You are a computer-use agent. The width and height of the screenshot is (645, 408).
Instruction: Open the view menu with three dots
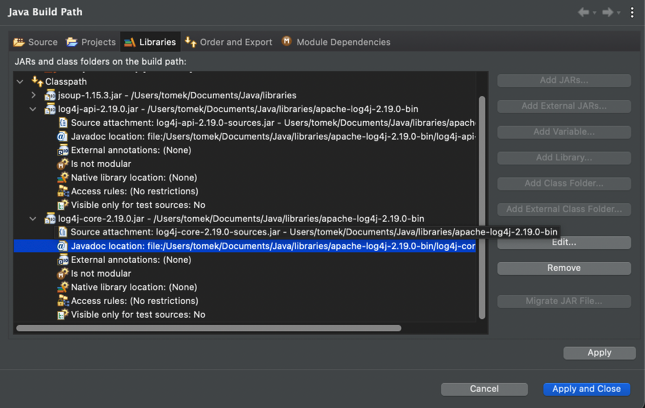coord(632,12)
